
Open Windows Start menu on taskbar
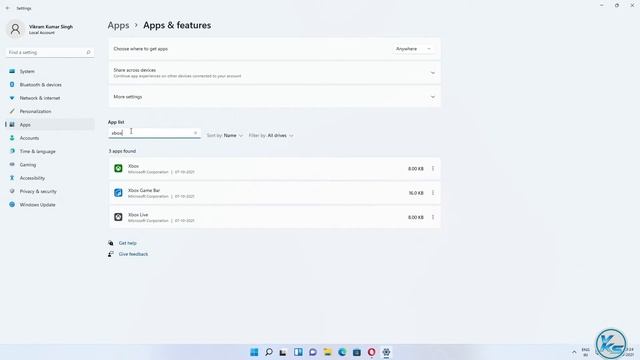tap(254, 352)
